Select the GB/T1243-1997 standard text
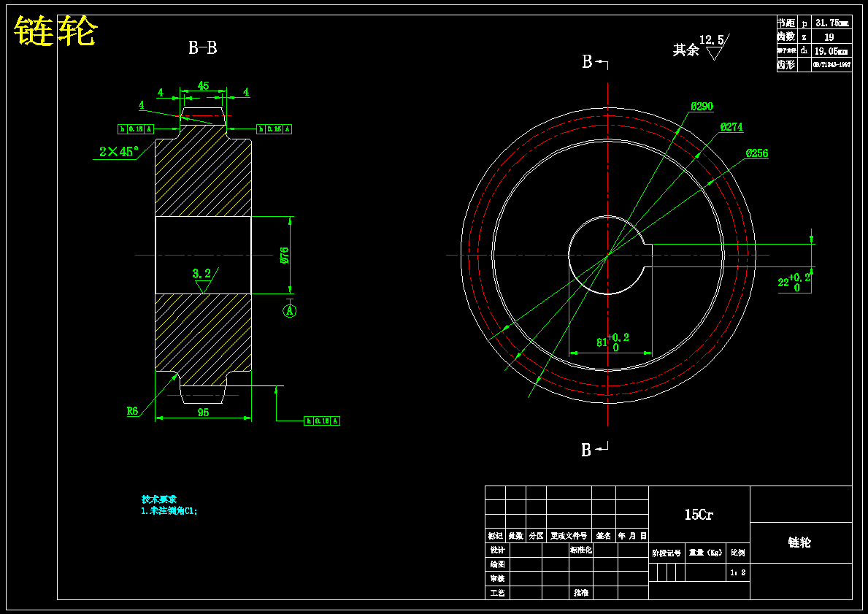The height and width of the screenshot is (614, 868). pyautogui.click(x=831, y=65)
